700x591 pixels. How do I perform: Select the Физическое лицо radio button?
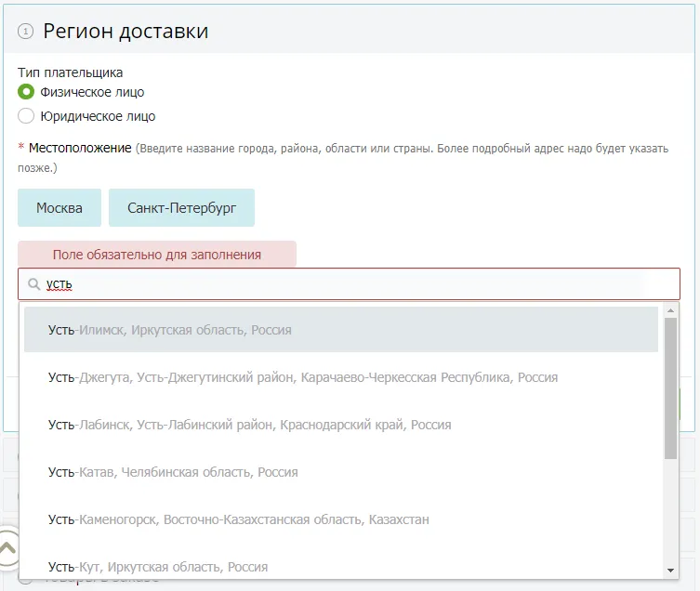pyautogui.click(x=26, y=92)
